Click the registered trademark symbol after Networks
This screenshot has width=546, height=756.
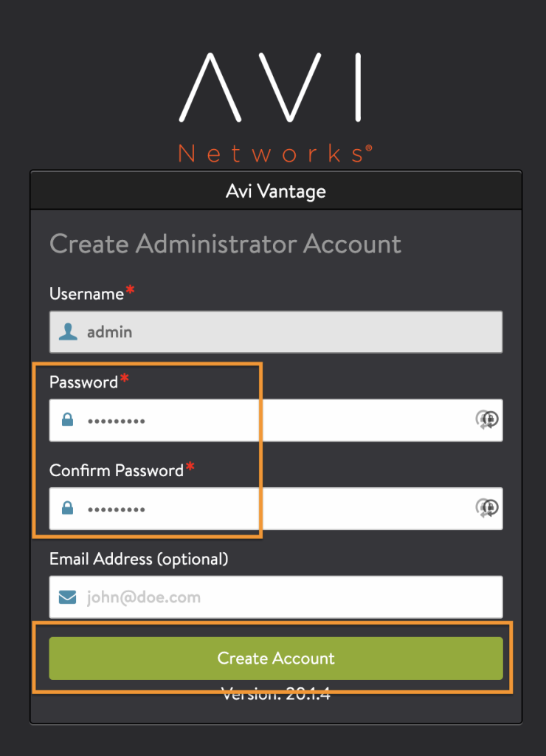[x=369, y=148]
